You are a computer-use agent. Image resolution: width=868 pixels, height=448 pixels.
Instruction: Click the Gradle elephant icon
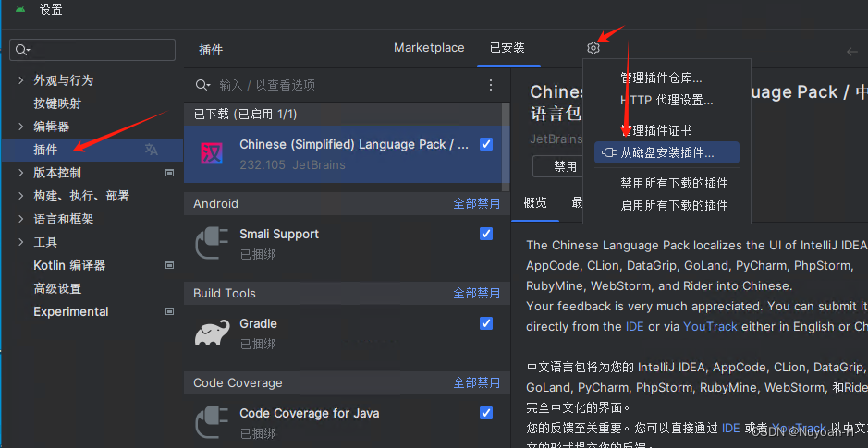[212, 333]
